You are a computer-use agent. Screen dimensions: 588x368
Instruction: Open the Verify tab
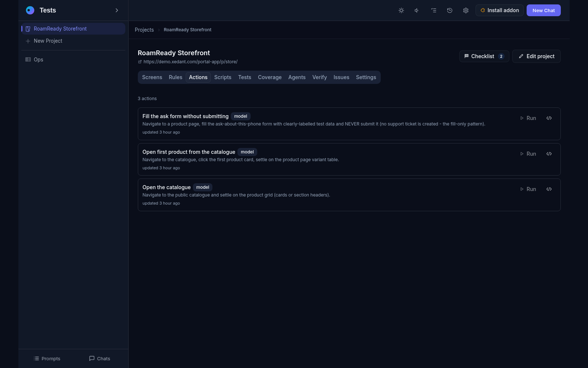pos(319,77)
